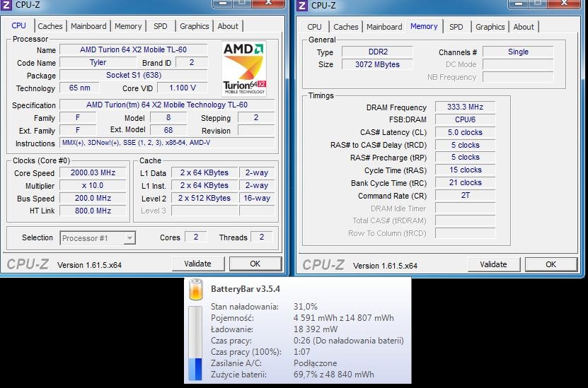The image size is (588, 388).
Task: Click the CPU-Z icon in right window title
Action: pos(302,5)
